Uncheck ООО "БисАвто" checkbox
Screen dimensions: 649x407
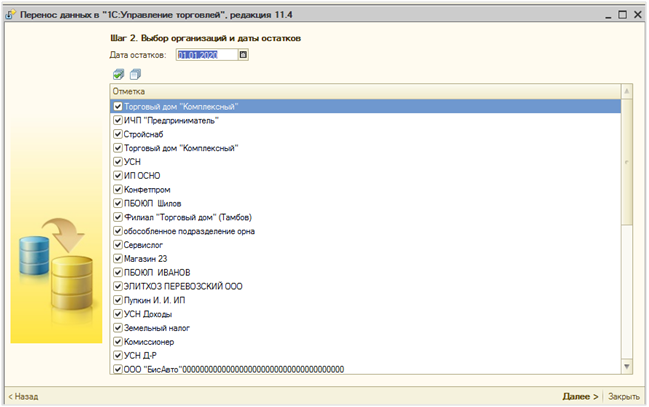pyautogui.click(x=118, y=369)
